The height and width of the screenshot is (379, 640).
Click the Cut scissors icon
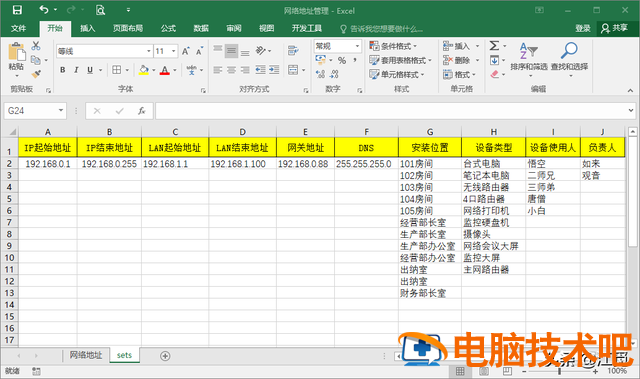tap(36, 46)
